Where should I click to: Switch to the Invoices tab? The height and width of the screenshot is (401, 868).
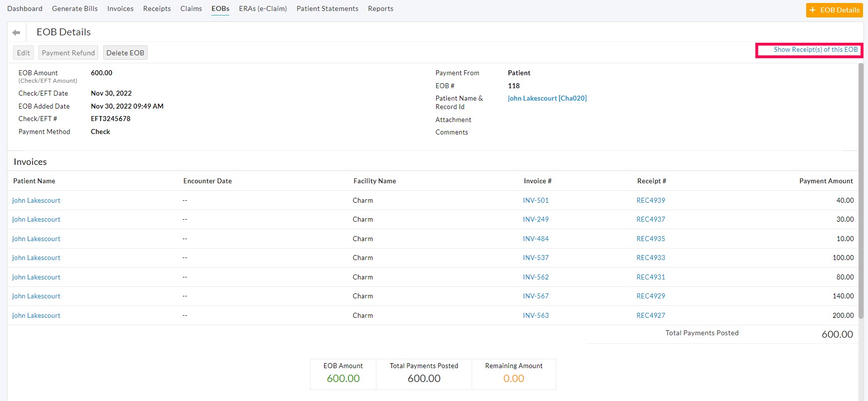120,8
